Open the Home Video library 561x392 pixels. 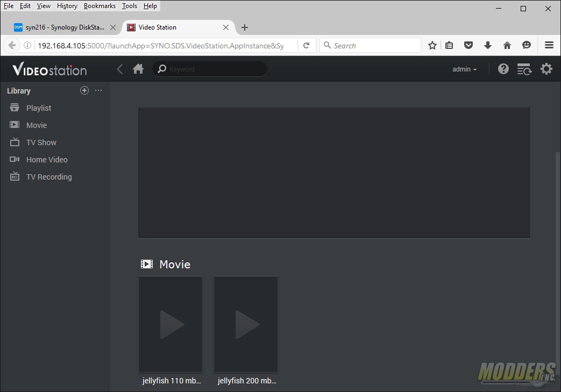click(x=47, y=160)
